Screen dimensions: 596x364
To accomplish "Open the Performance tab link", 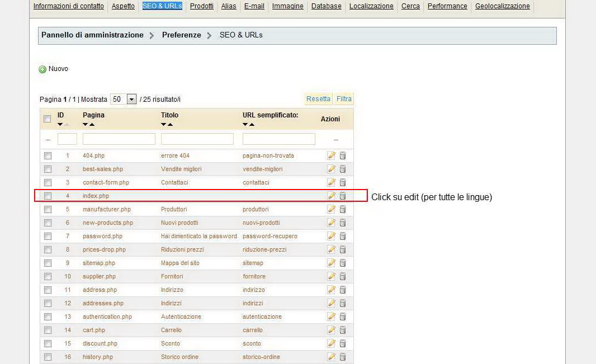I will [x=447, y=6].
